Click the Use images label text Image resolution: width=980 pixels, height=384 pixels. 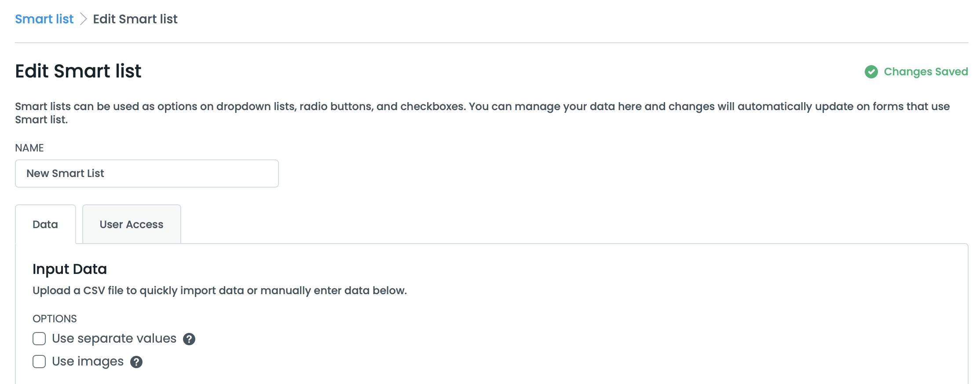(x=88, y=362)
